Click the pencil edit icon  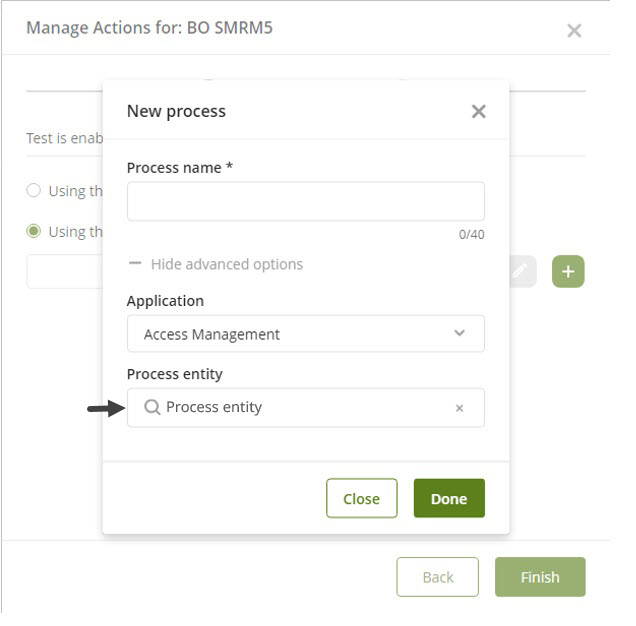pos(521,271)
